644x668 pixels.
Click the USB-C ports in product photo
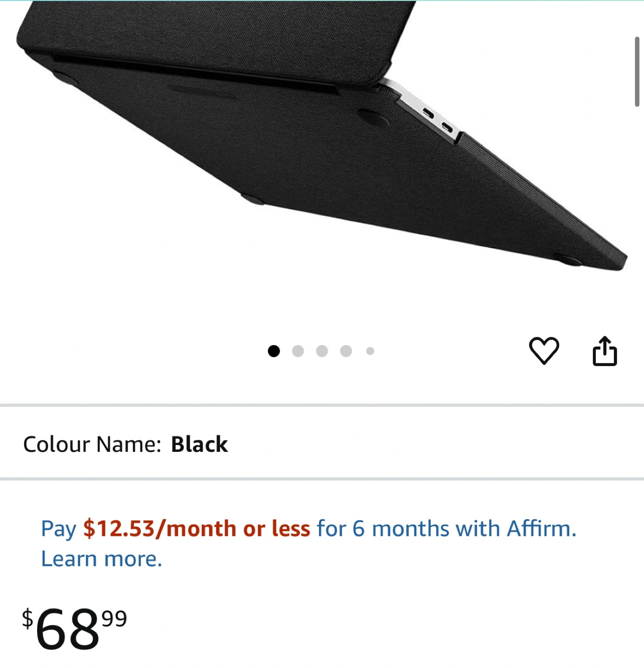click(x=438, y=120)
